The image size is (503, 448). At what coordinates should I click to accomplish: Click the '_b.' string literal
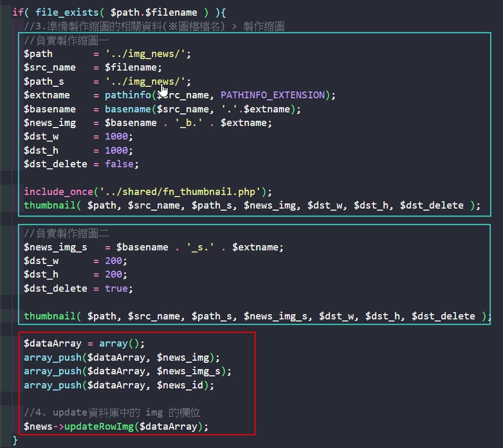(191, 123)
